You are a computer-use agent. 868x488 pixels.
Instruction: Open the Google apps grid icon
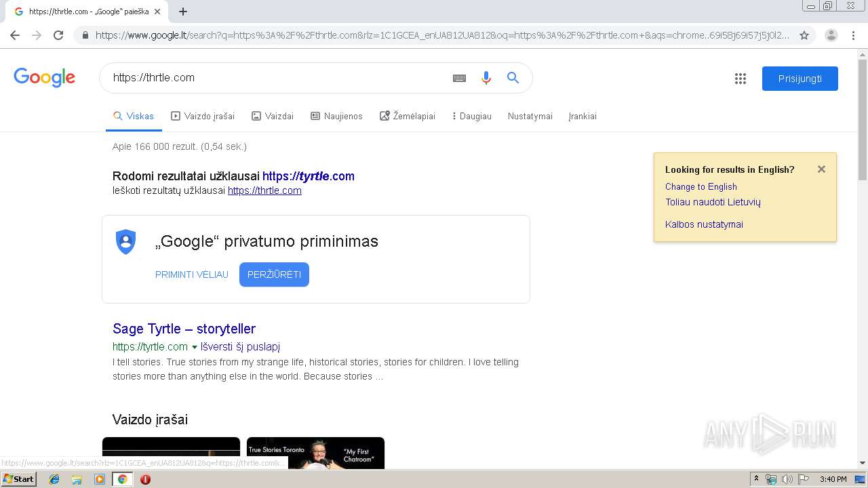pyautogui.click(x=741, y=79)
